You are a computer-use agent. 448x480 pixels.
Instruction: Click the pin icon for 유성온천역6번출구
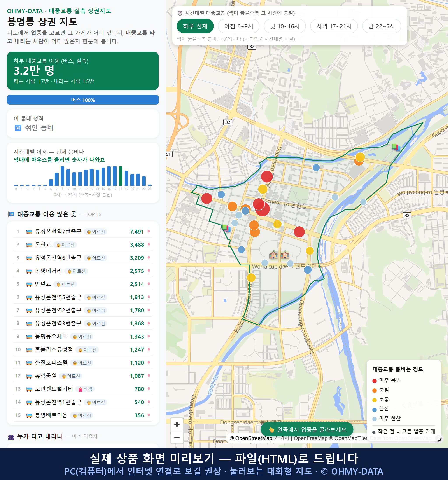[149, 258]
